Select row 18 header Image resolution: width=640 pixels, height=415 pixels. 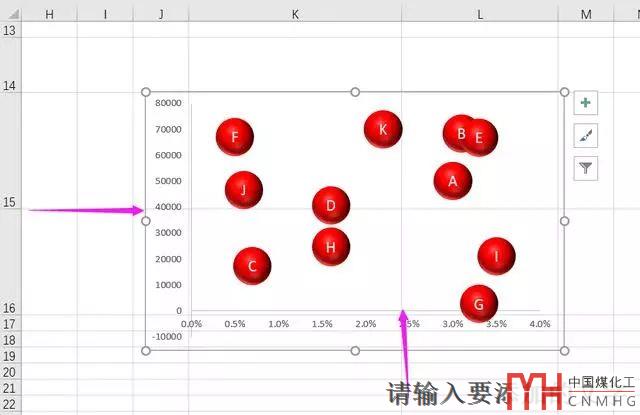point(10,339)
